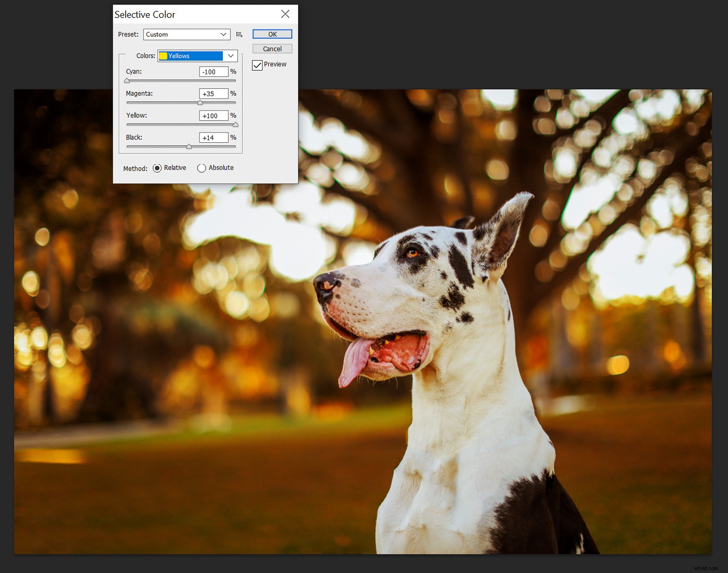Click inside the Cyan value field showing -100

(x=214, y=71)
